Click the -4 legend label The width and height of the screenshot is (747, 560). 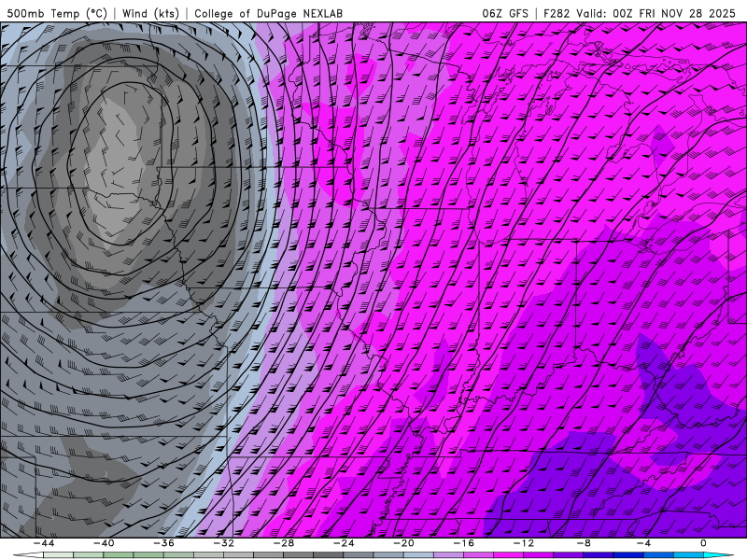(643, 543)
